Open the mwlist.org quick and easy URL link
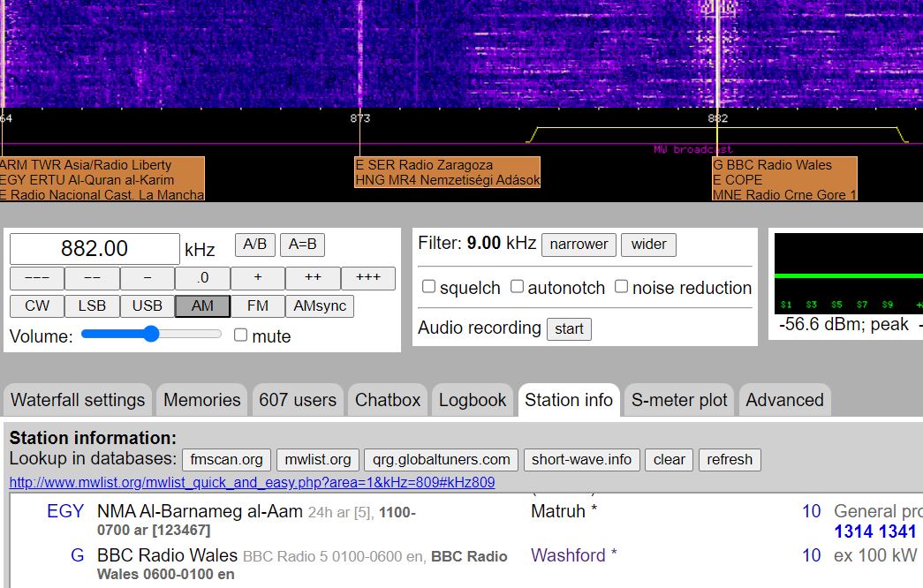923x588 pixels. [x=252, y=483]
